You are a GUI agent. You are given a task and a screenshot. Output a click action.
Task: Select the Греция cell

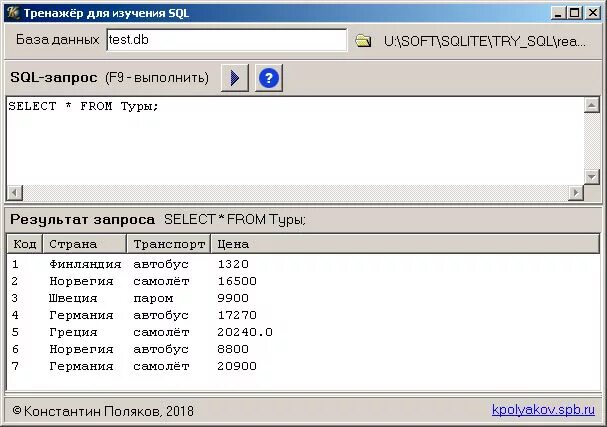pyautogui.click(x=73, y=333)
